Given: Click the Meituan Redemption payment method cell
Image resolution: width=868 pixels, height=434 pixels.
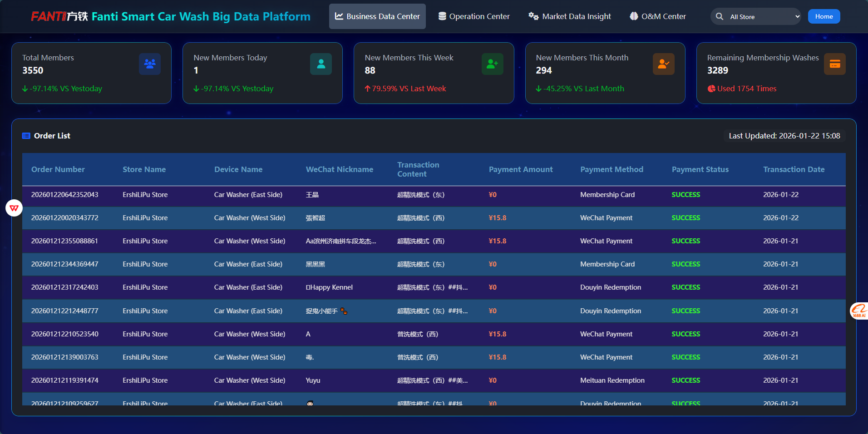Looking at the screenshot, I should coord(612,380).
